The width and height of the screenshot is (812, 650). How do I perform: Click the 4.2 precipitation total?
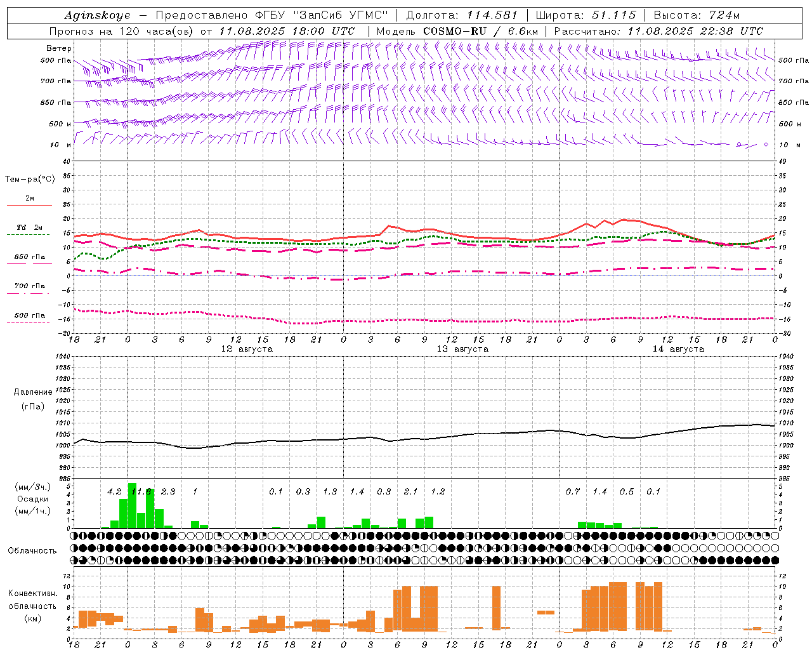tap(114, 491)
